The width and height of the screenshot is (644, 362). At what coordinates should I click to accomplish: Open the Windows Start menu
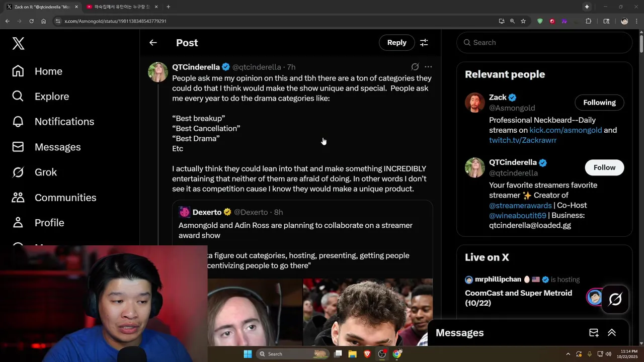pos(248,354)
